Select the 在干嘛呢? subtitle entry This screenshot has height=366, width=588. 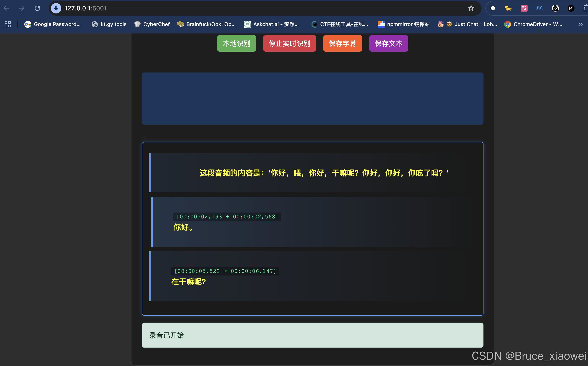[x=188, y=282]
